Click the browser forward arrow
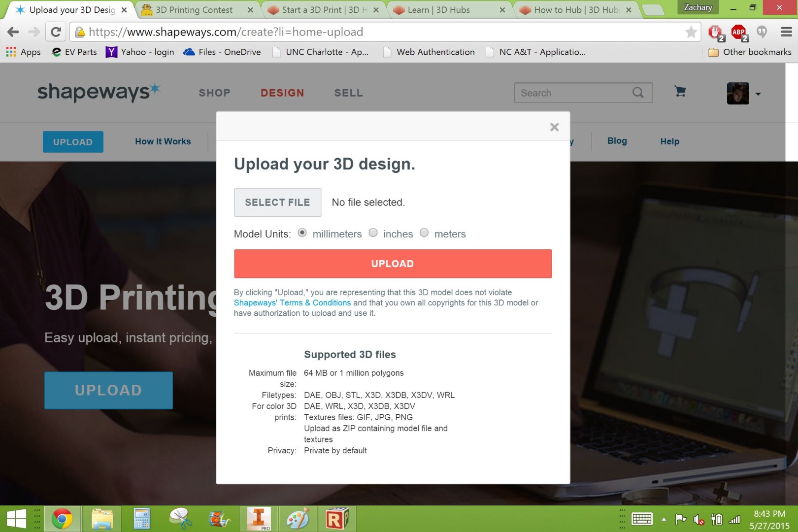Image resolution: width=798 pixels, height=532 pixels. pyautogui.click(x=34, y=32)
